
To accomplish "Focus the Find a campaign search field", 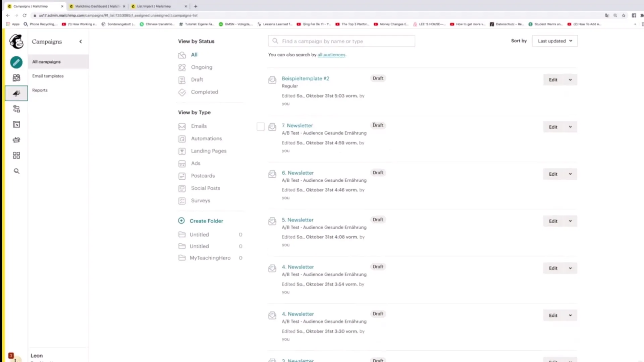I will point(341,41).
